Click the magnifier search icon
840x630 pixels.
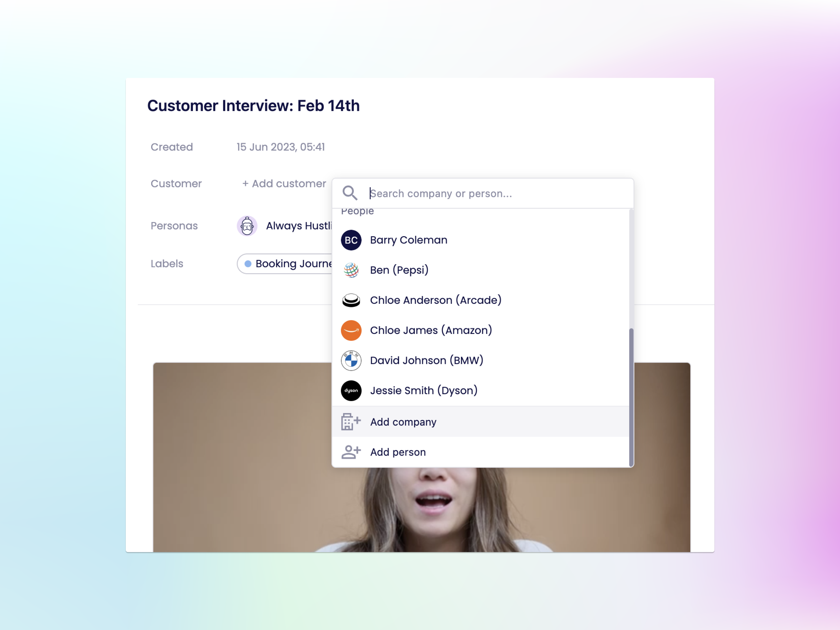click(350, 193)
